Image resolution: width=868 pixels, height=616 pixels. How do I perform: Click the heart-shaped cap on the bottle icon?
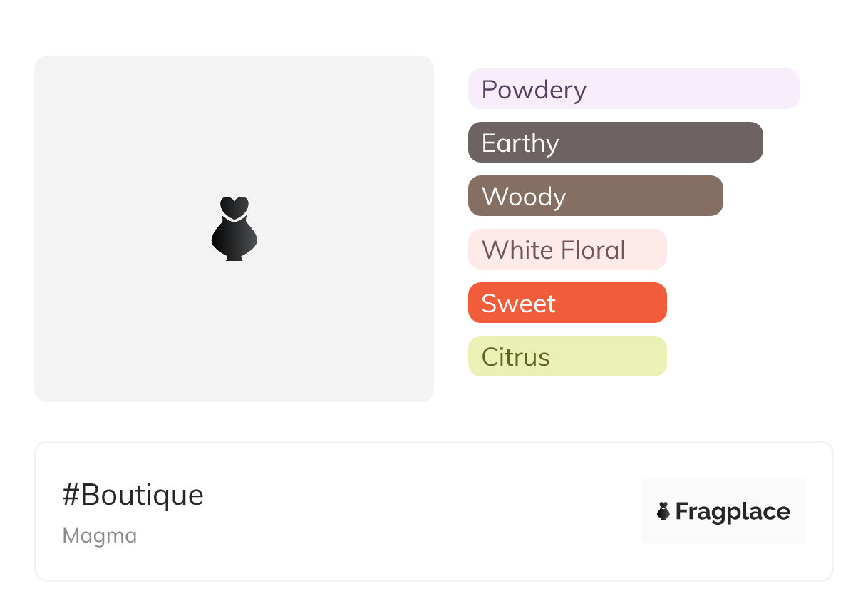(x=234, y=206)
